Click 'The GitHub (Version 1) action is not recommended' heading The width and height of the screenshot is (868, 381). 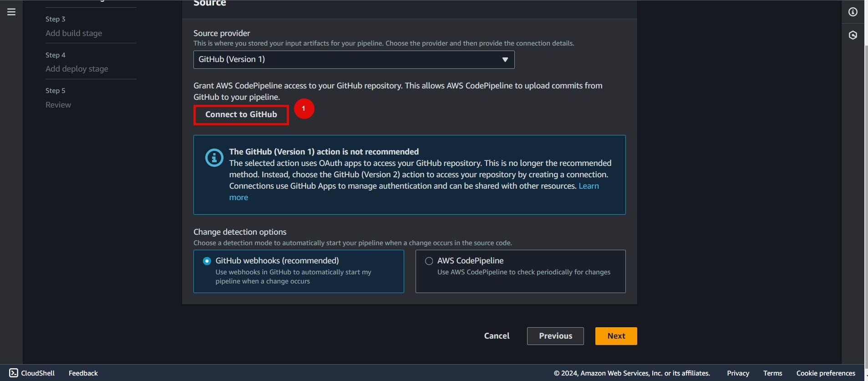click(324, 151)
